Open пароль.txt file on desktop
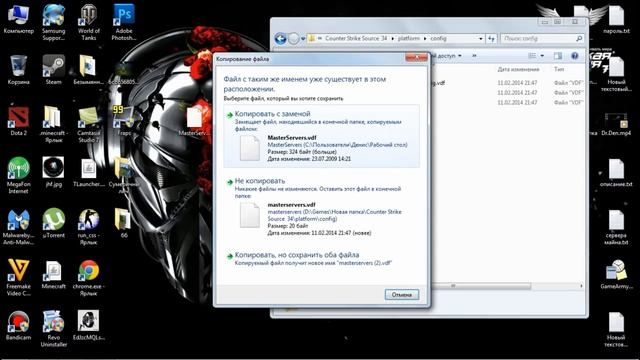 [x=616, y=20]
